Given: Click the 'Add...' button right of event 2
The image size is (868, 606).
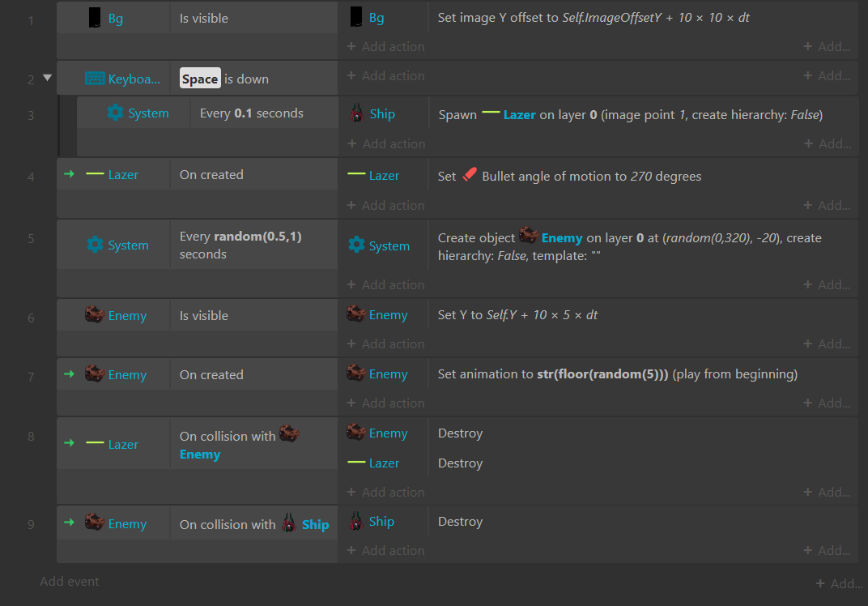Looking at the screenshot, I should 827,76.
